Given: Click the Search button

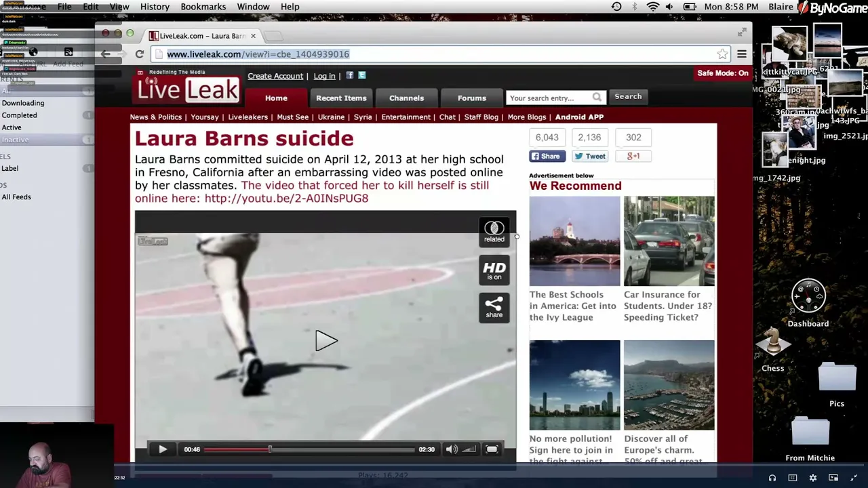Looking at the screenshot, I should point(628,97).
